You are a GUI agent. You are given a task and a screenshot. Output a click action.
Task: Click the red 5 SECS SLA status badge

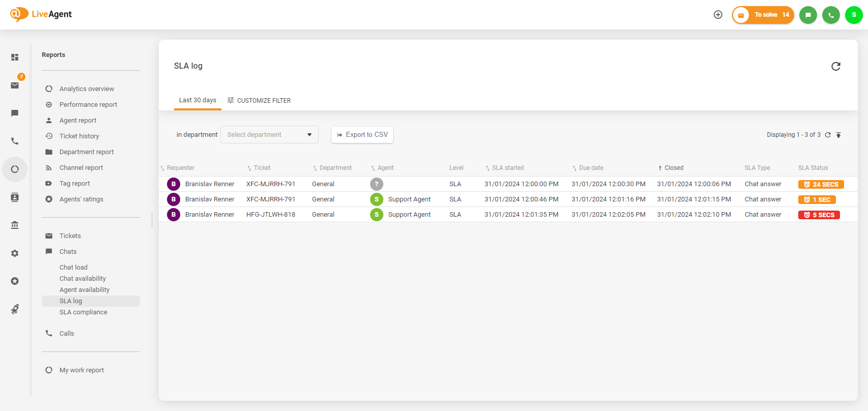(819, 215)
